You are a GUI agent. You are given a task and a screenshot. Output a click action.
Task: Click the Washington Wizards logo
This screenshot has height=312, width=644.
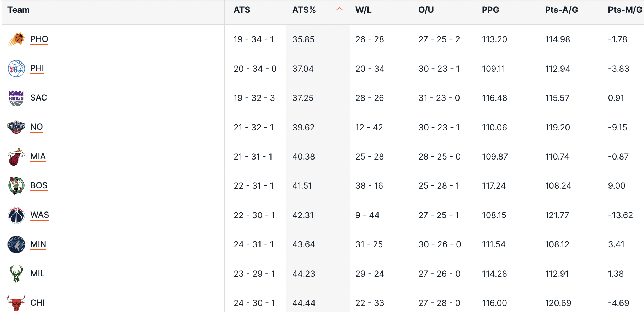point(16,215)
